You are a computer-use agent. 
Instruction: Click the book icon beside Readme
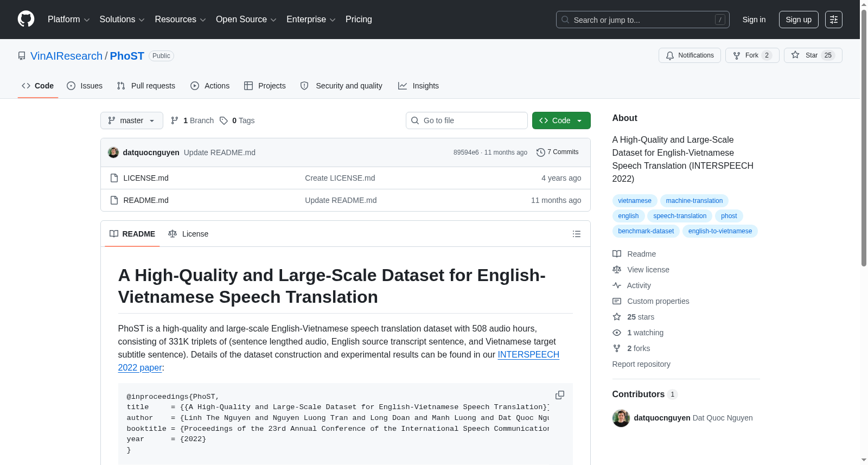pos(617,254)
